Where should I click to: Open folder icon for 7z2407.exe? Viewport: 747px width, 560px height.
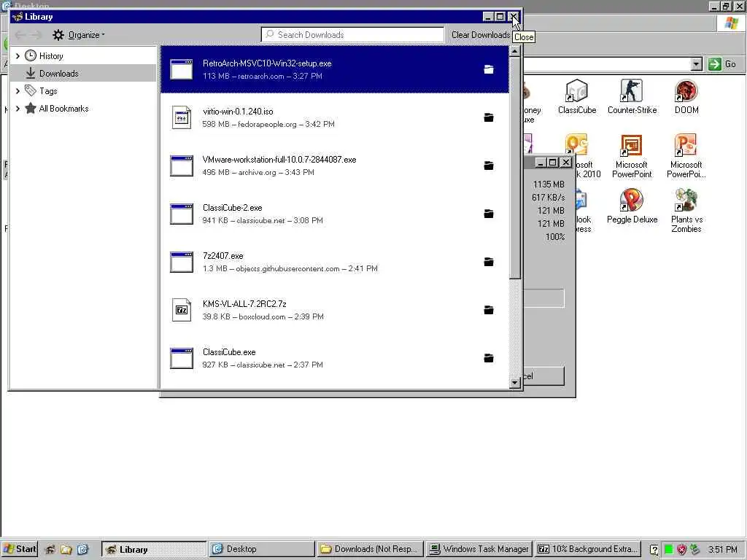point(489,262)
